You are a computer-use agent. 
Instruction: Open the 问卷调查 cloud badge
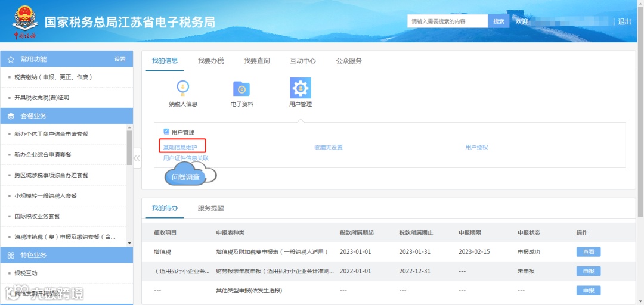pyautogui.click(x=190, y=174)
